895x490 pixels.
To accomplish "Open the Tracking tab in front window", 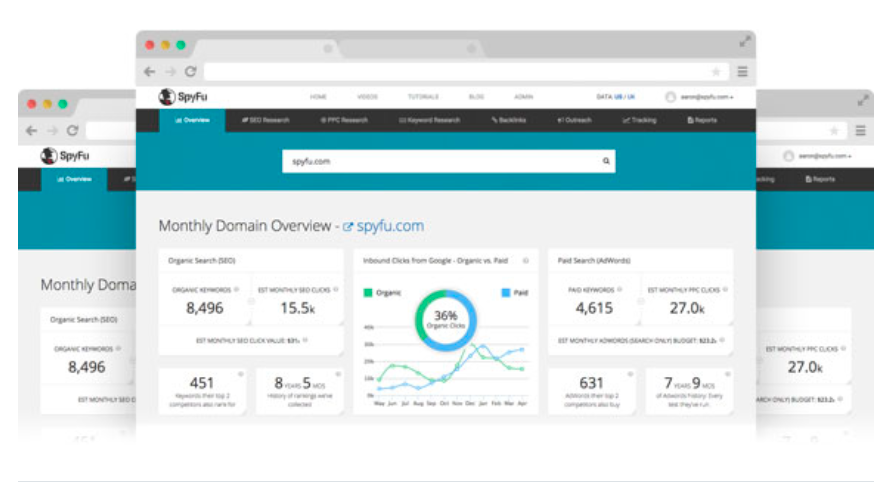I will click(639, 120).
